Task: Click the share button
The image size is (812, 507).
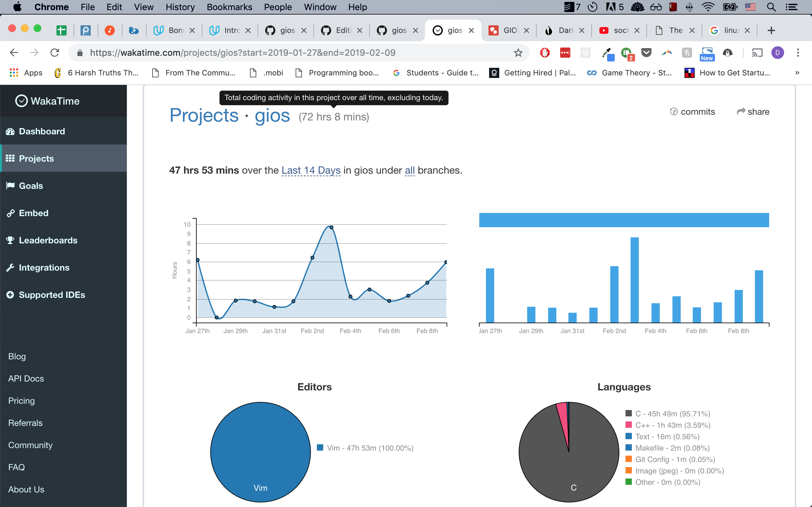Action: [x=753, y=112]
